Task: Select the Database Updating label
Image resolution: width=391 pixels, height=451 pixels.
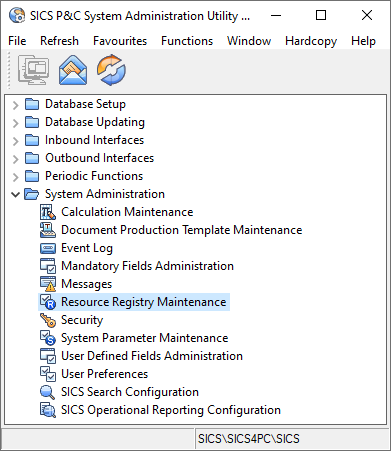Action: [95, 122]
